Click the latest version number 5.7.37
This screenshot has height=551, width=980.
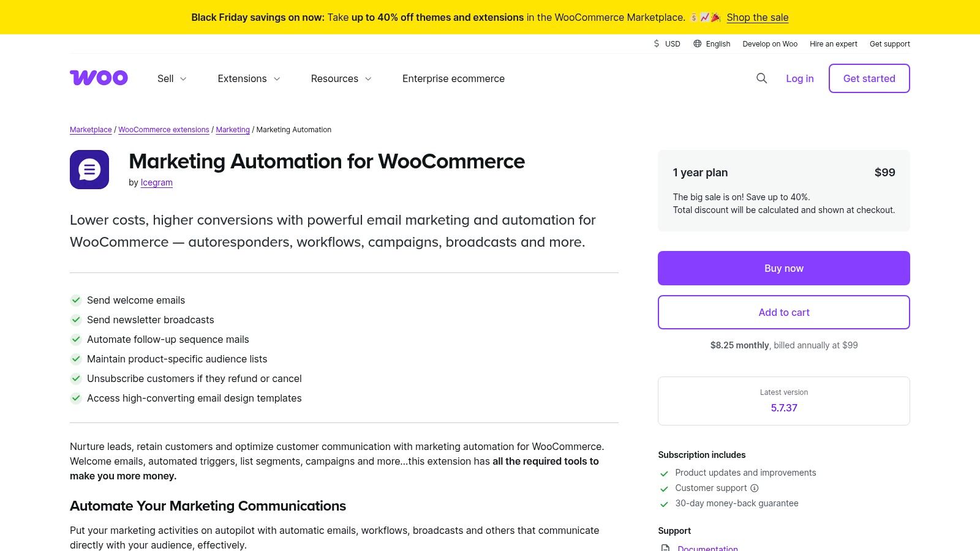(784, 408)
